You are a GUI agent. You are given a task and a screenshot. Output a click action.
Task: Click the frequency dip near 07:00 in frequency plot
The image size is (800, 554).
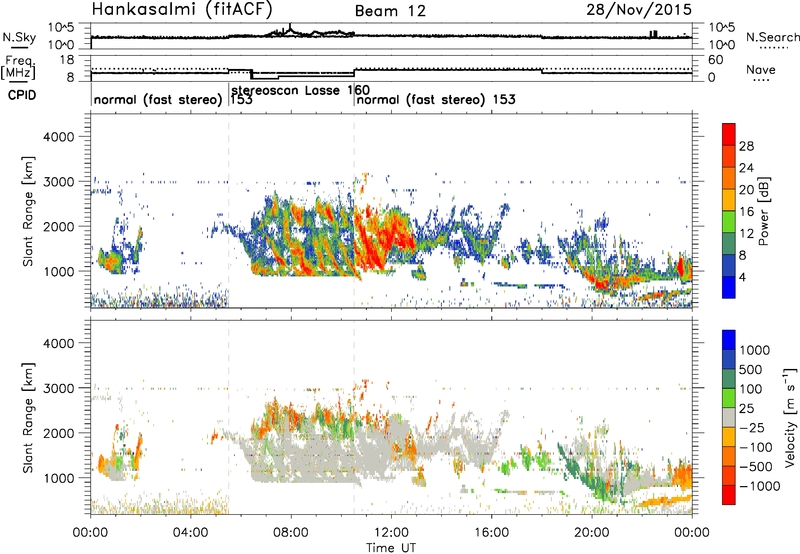265,78
